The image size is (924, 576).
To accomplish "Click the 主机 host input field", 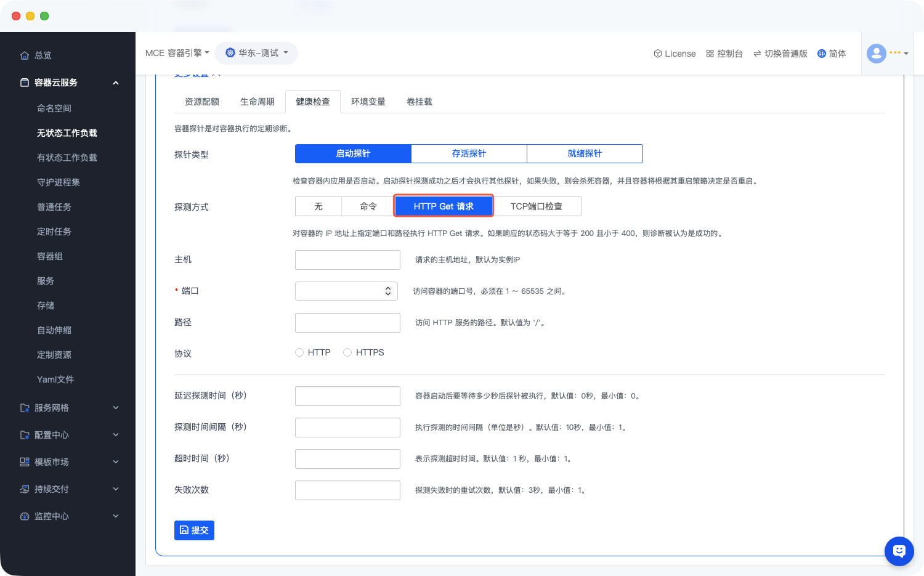I will 347,260.
